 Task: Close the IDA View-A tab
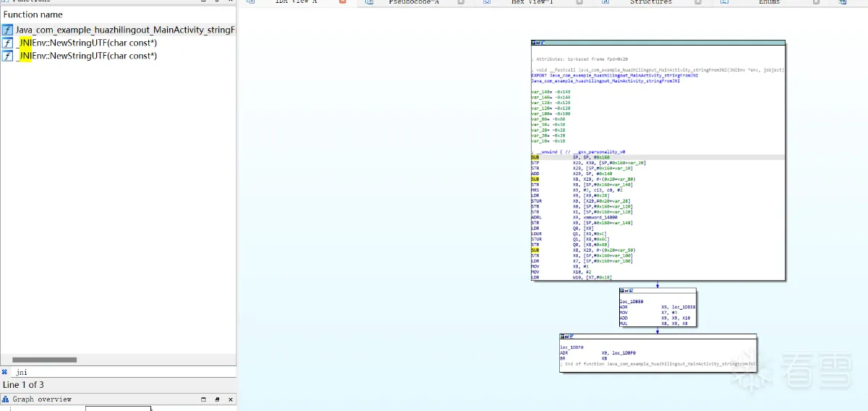coord(343,2)
